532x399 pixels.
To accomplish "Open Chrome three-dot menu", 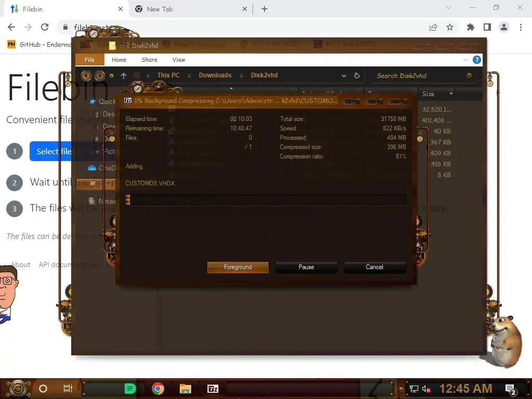I will click(x=521, y=27).
